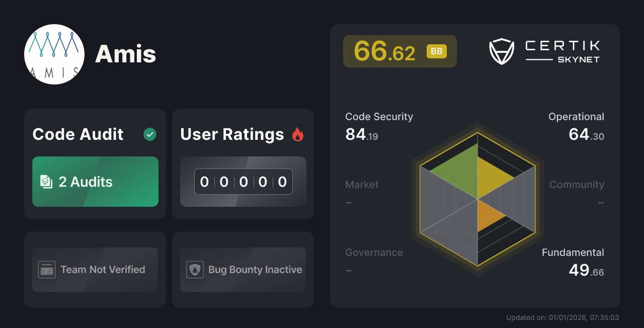This screenshot has height=328, width=644.
Task: Click the Amis project logo
Action: click(x=54, y=54)
